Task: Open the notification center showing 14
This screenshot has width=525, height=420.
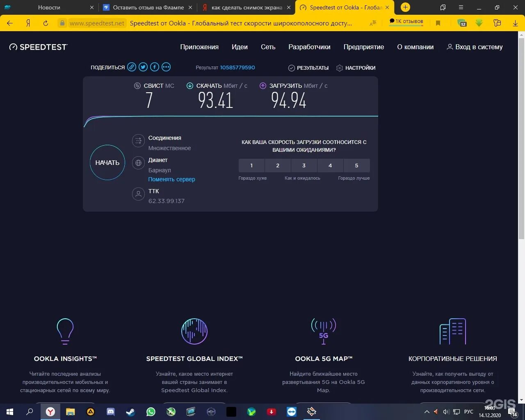Action: coord(513,412)
